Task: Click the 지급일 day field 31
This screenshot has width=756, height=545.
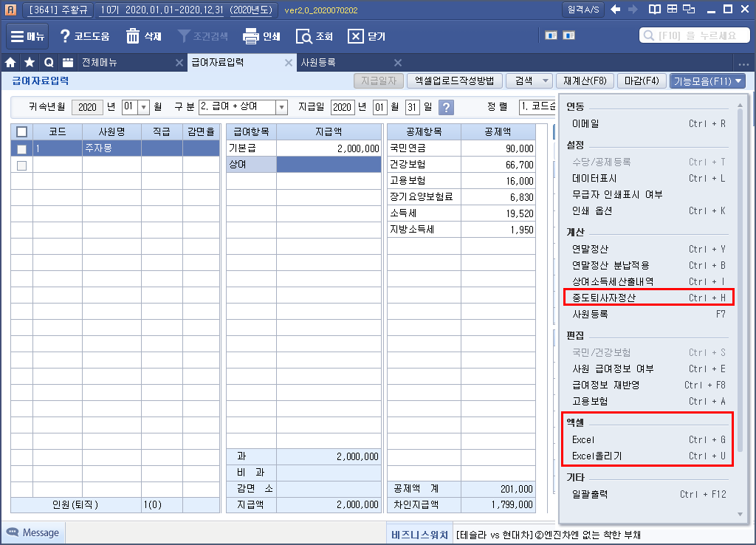Action: [412, 107]
